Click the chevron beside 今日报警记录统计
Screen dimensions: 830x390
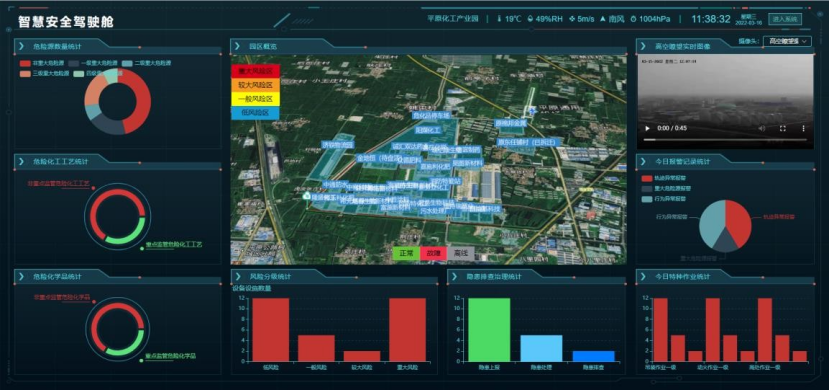(x=643, y=161)
